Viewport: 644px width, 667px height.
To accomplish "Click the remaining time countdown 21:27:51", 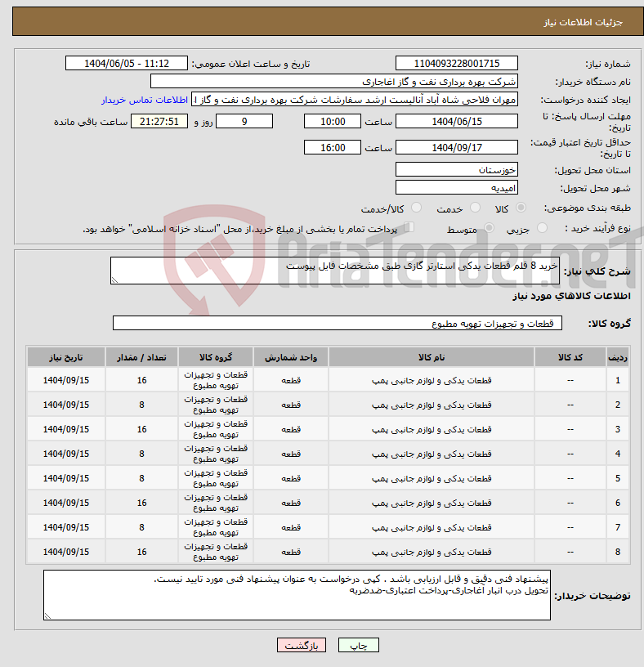I will click(x=159, y=121).
